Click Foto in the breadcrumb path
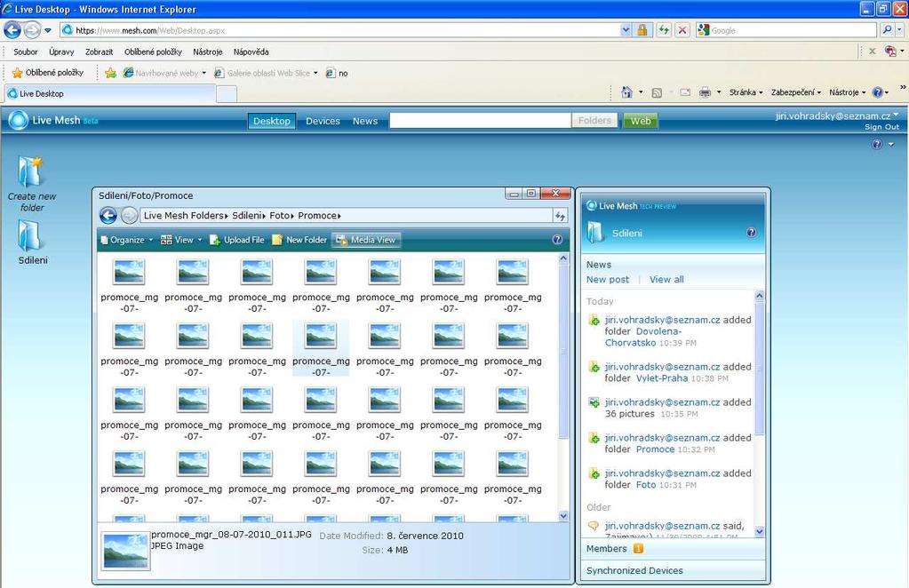909x588 pixels. click(279, 216)
